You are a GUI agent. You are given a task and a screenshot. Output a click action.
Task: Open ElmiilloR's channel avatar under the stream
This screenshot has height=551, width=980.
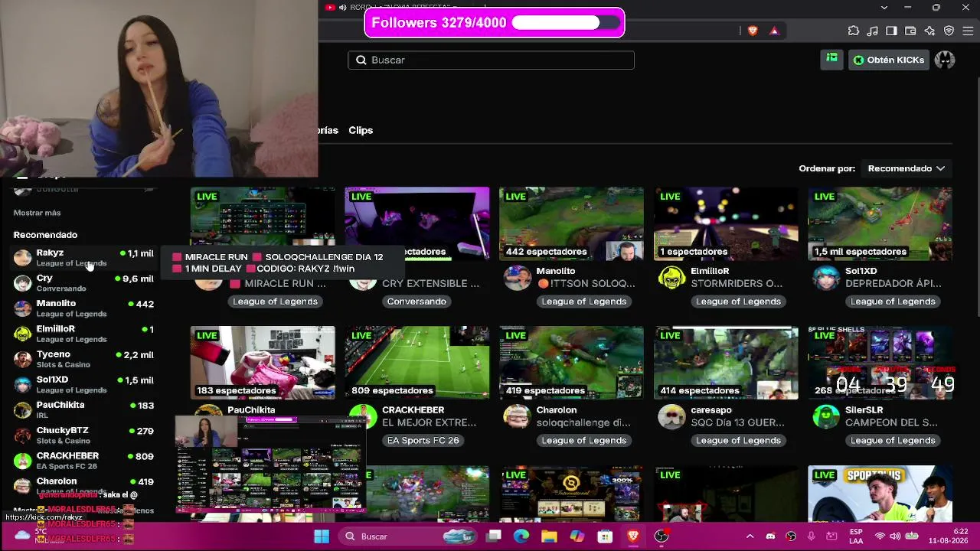tap(672, 278)
